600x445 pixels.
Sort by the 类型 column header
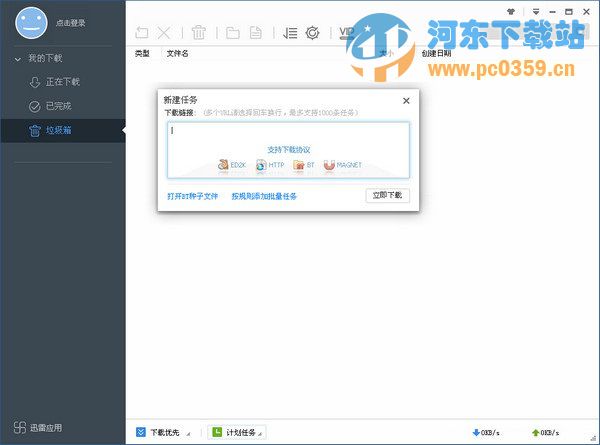tap(142, 54)
